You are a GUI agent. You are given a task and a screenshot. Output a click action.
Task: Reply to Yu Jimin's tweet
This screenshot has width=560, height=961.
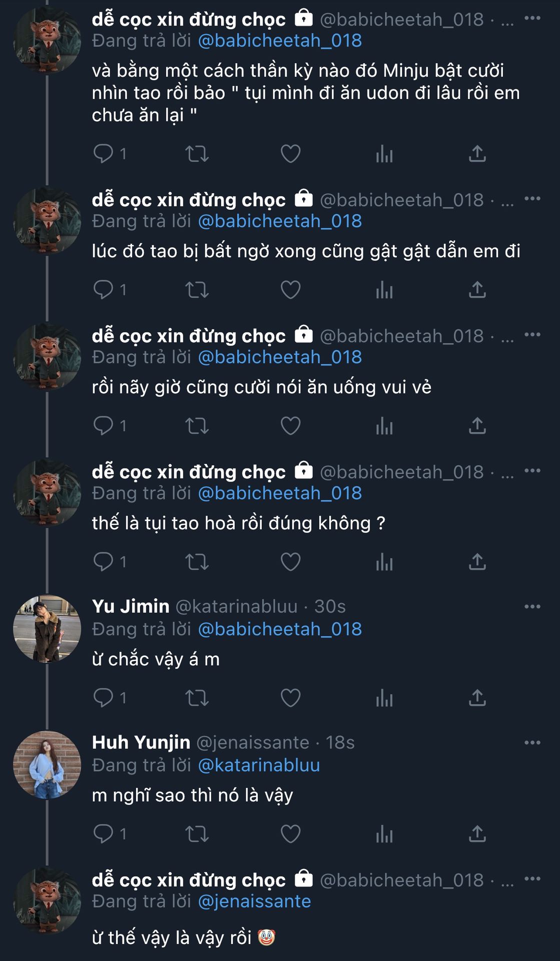point(104,698)
